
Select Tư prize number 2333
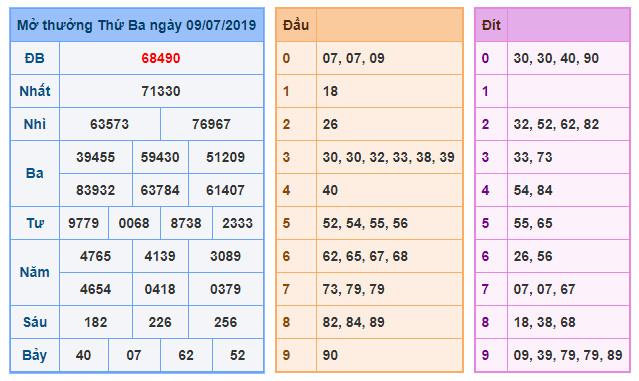click(x=238, y=223)
